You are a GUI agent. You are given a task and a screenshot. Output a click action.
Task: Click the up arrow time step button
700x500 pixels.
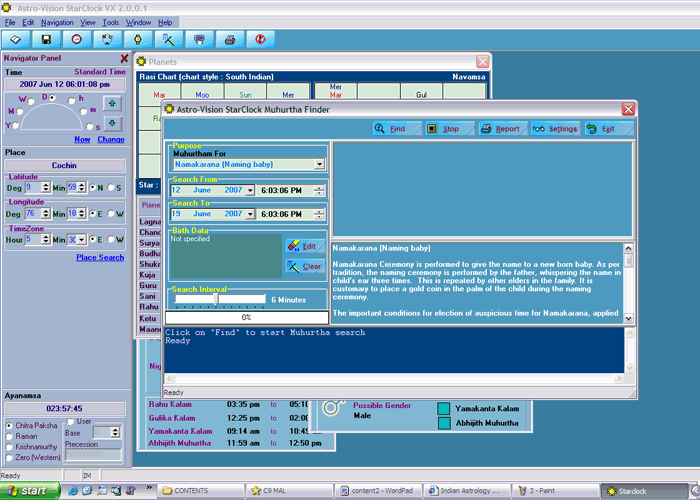pos(112,104)
